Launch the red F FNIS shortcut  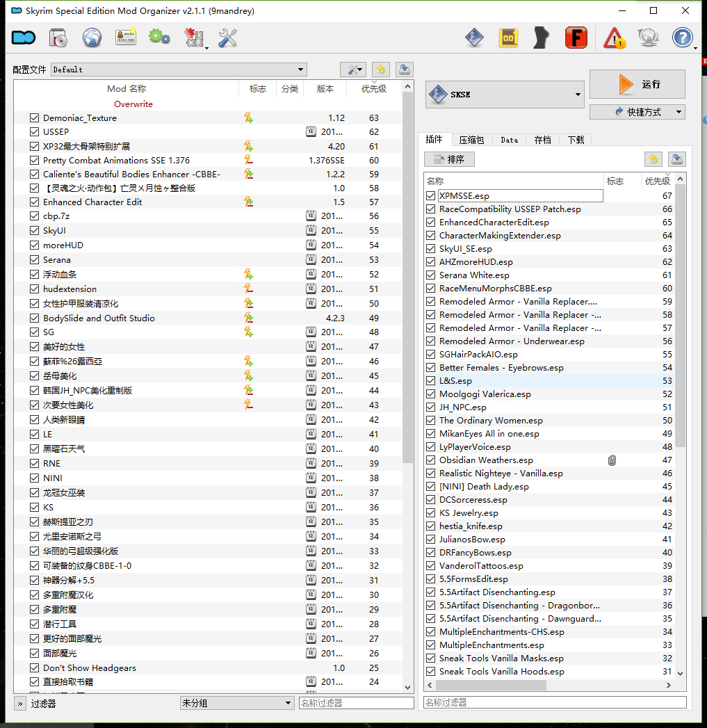click(x=576, y=38)
